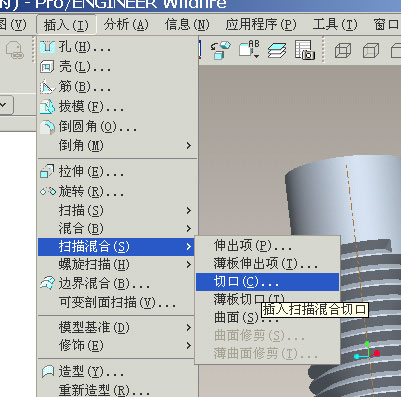The width and height of the screenshot is (401, 397).
Task: Open the view manager toolbar icon
Action: click(305, 50)
